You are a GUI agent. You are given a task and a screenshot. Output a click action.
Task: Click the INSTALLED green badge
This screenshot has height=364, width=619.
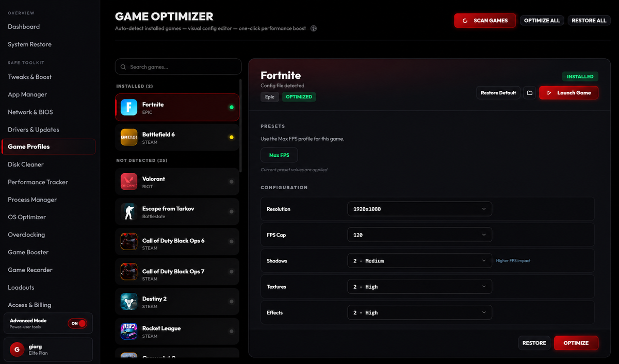click(x=580, y=76)
